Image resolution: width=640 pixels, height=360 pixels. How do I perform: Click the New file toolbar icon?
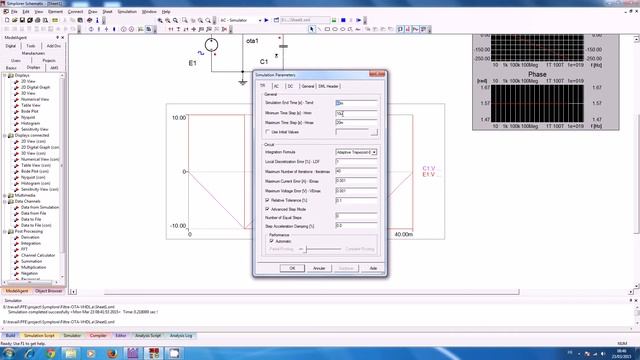pos(7,20)
